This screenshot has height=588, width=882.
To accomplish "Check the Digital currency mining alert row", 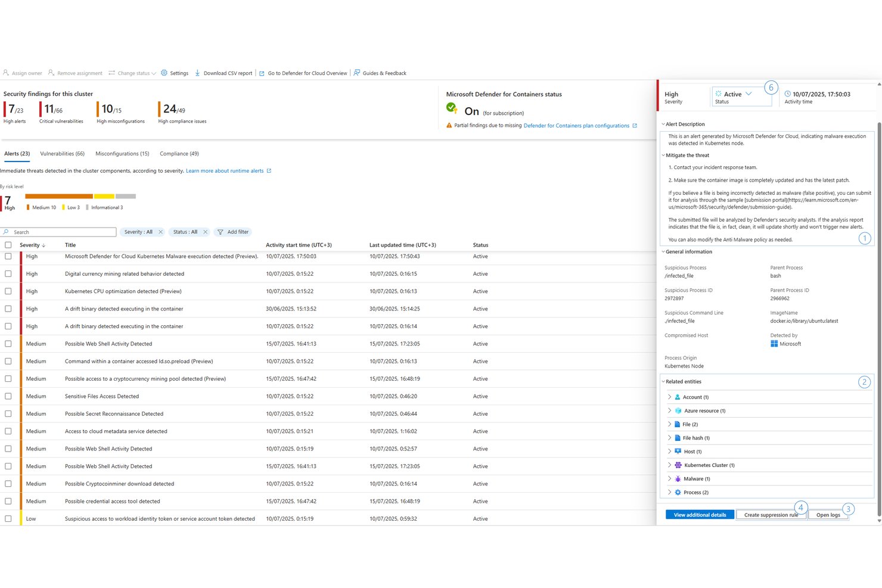I will (x=8, y=273).
